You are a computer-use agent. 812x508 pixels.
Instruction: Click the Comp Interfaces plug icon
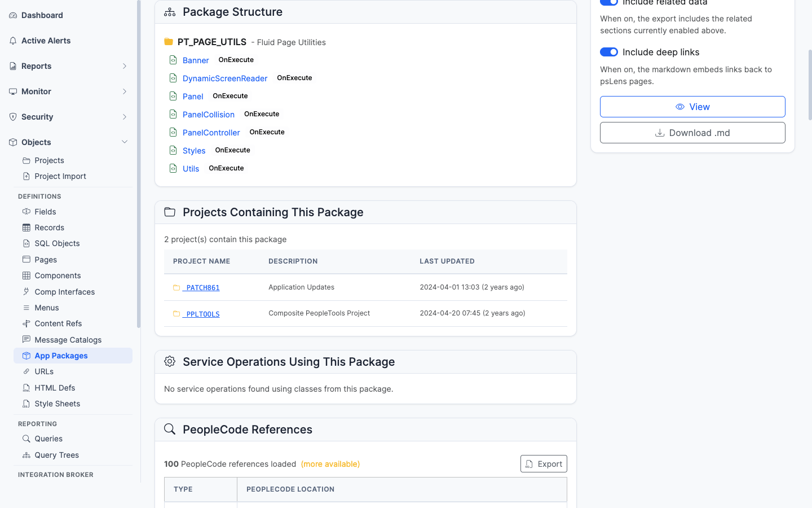point(27,292)
